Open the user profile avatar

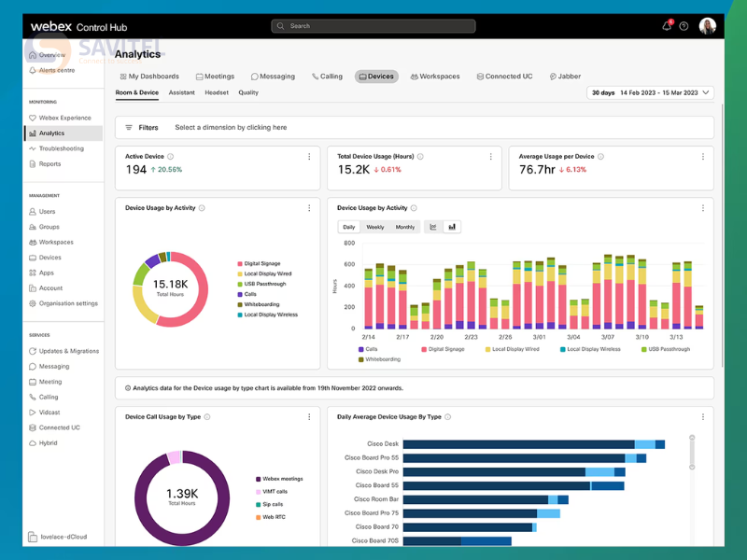point(708,26)
